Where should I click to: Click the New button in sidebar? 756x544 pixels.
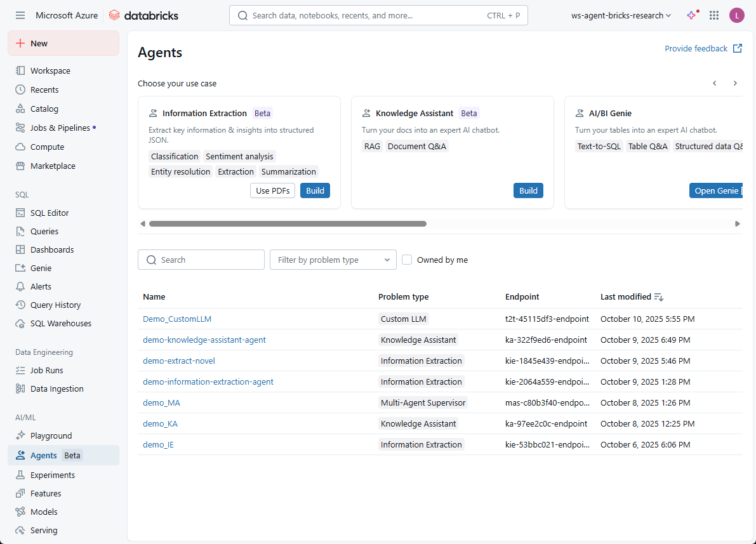tap(63, 43)
